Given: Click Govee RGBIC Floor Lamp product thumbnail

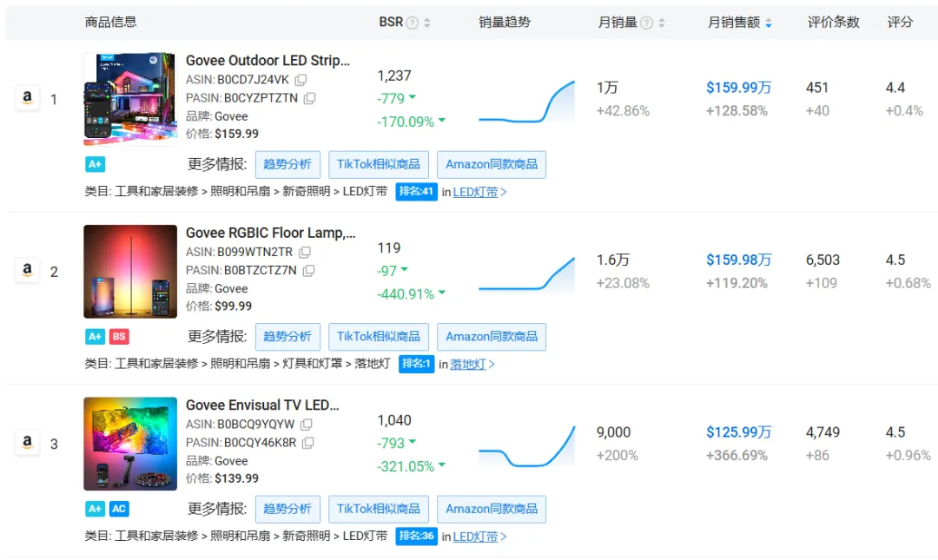Looking at the screenshot, I should tap(130, 272).
